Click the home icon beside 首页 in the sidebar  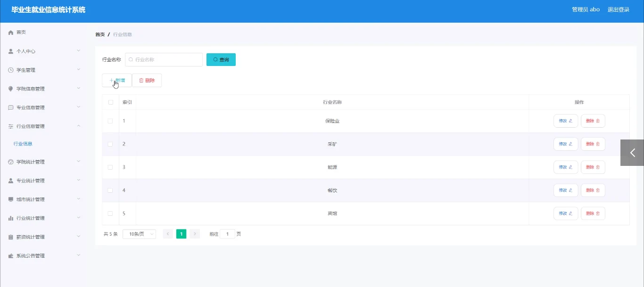pos(11,33)
